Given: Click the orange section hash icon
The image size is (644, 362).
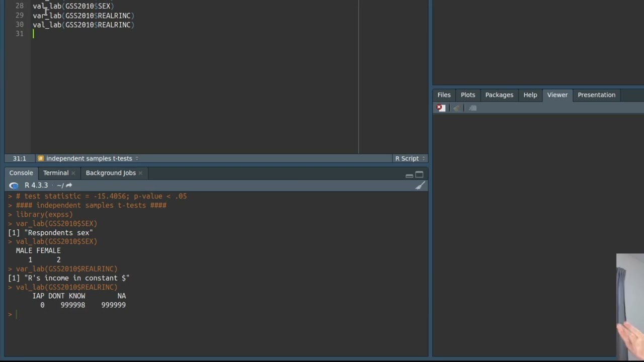Looking at the screenshot, I should 41,158.
